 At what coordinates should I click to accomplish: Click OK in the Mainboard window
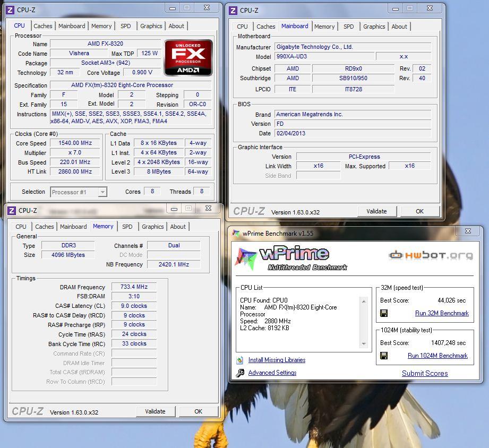coord(420,211)
